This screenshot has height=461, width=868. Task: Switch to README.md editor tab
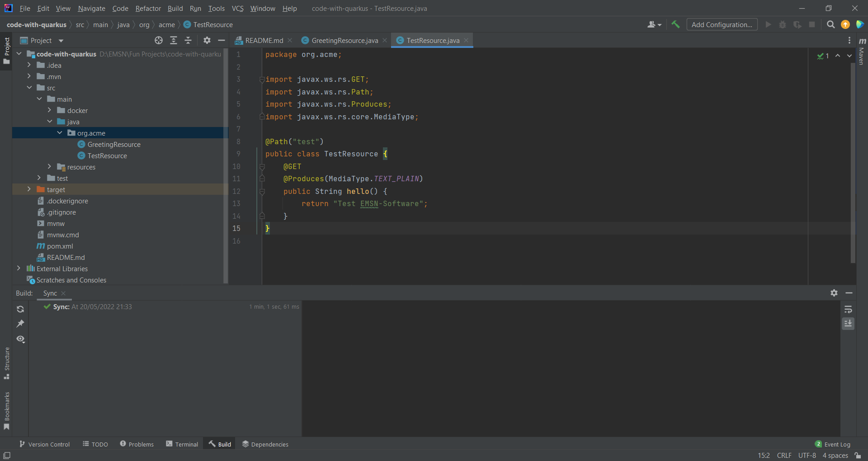(x=264, y=40)
